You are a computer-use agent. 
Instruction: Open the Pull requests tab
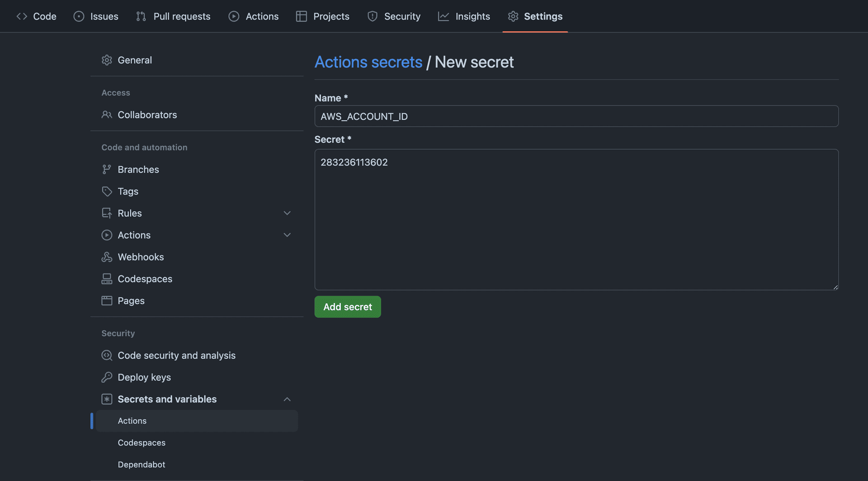173,16
